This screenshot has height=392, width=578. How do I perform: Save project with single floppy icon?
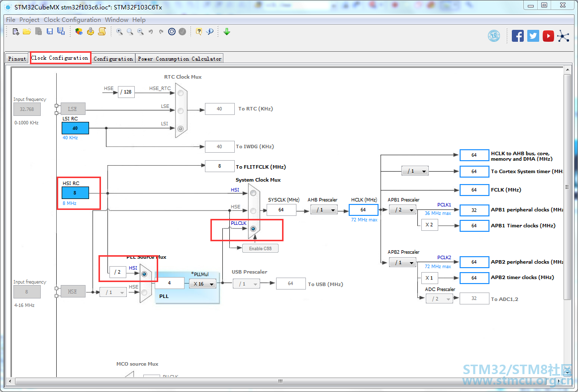click(50, 32)
